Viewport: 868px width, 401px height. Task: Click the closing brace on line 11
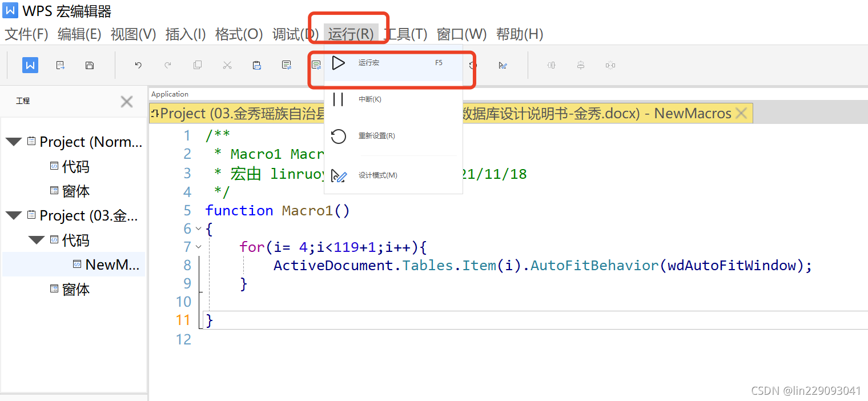click(209, 320)
